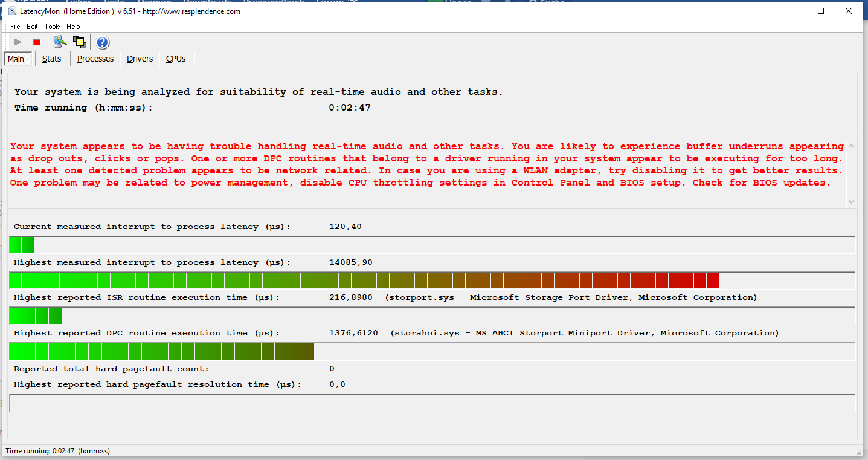Click the ISR time value 216,8980
Image resolution: width=868 pixels, height=460 pixels.
pyautogui.click(x=351, y=297)
